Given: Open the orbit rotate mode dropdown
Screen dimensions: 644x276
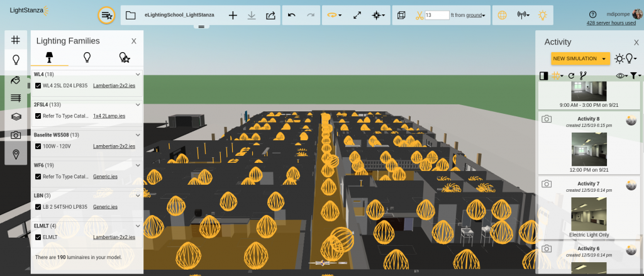Looking at the screenshot, I should [x=335, y=15].
